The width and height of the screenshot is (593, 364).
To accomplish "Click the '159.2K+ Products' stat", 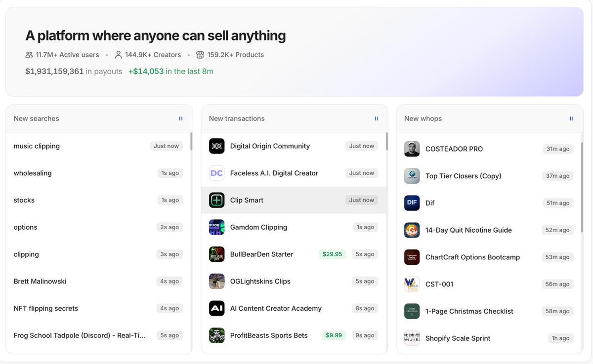I will click(230, 55).
